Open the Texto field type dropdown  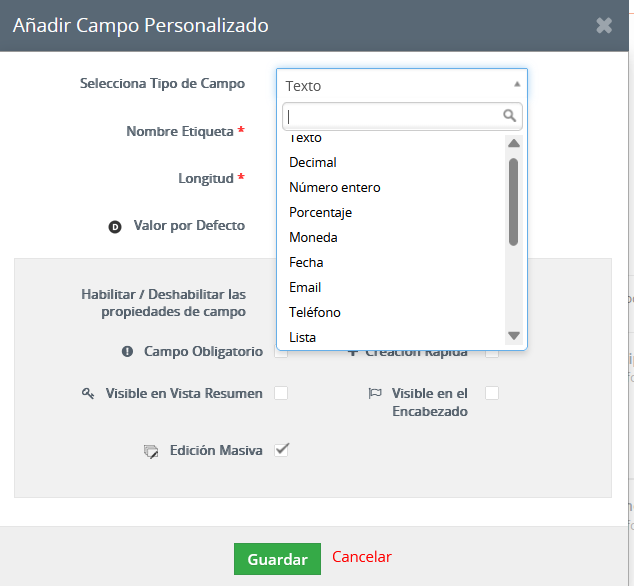point(402,85)
